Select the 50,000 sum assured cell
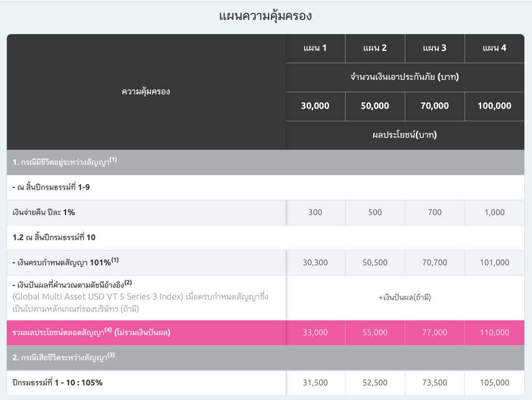Image resolution: width=532 pixels, height=400 pixels. click(x=375, y=106)
